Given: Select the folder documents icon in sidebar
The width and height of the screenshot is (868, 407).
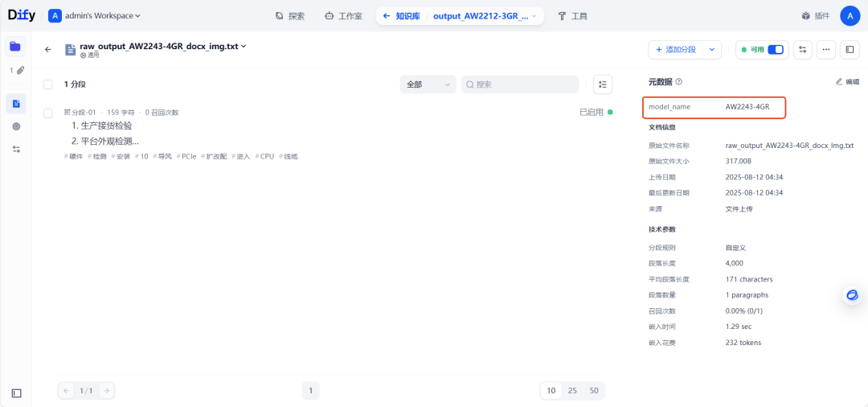Looking at the screenshot, I should 15,47.
